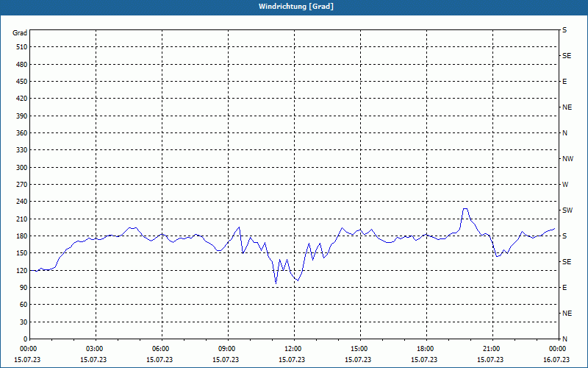
Task: Click the N compass label at 0 level
Action: coord(565,339)
